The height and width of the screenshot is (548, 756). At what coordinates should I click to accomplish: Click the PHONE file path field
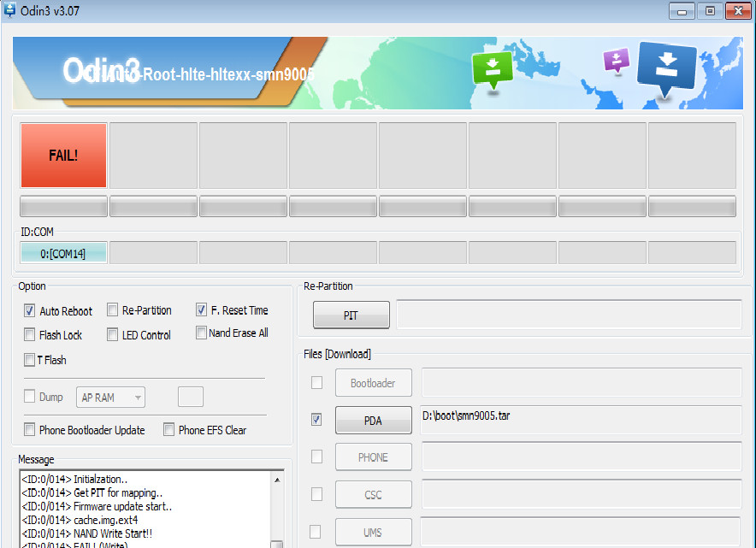(582, 457)
